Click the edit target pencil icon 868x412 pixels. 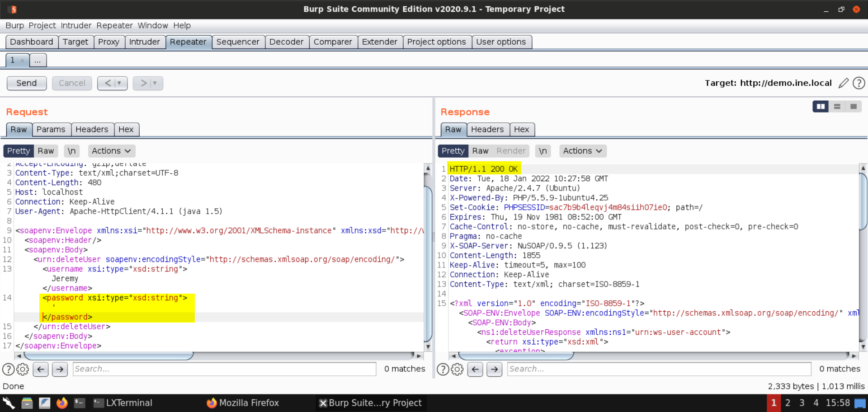(843, 83)
